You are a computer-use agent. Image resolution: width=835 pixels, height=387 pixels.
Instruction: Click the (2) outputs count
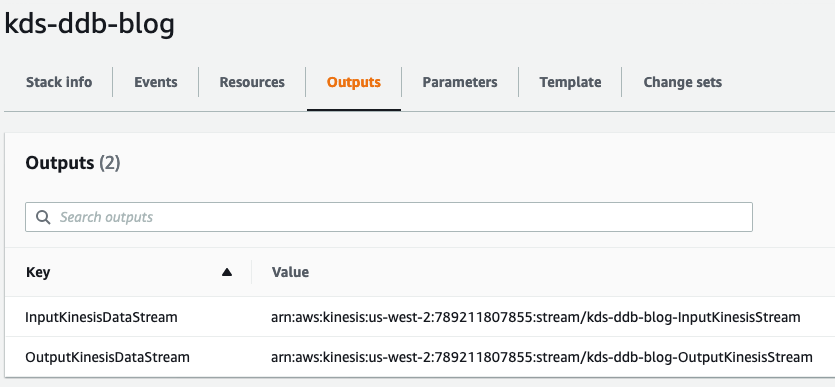pos(110,163)
